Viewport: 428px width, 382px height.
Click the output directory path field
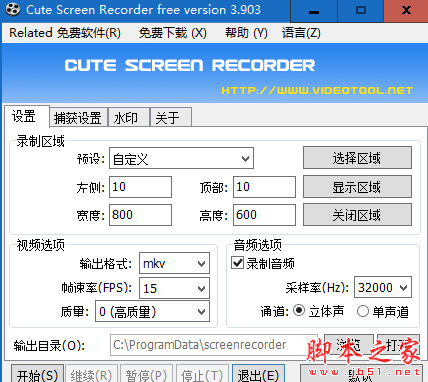click(214, 345)
